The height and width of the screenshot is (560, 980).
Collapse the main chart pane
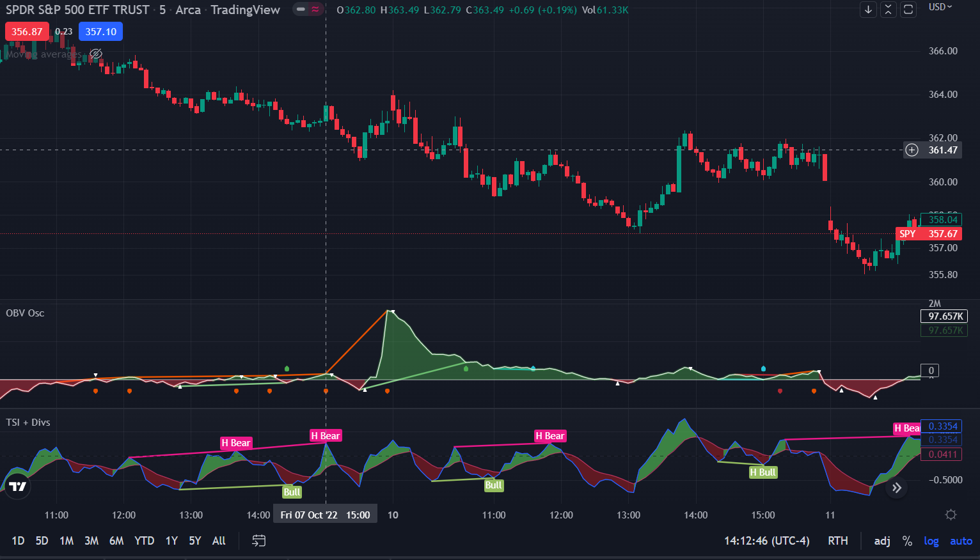coord(888,10)
